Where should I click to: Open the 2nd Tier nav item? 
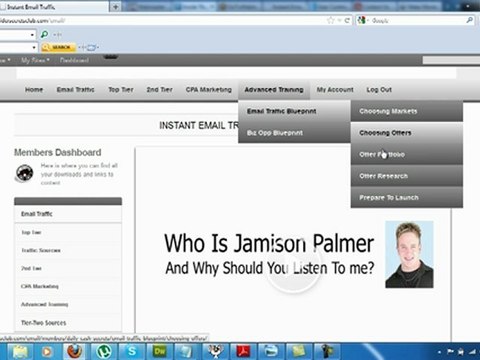[x=160, y=90]
